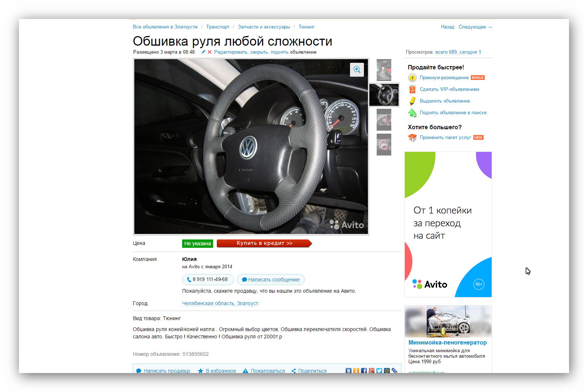Share via the Mail.ru @ icon
The width and height of the screenshot is (588, 392).
[x=387, y=371]
